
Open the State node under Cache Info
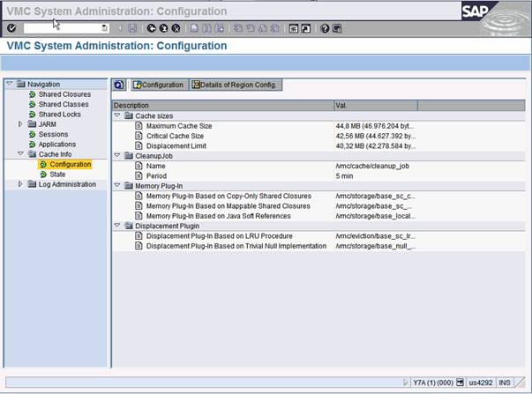[x=57, y=175]
